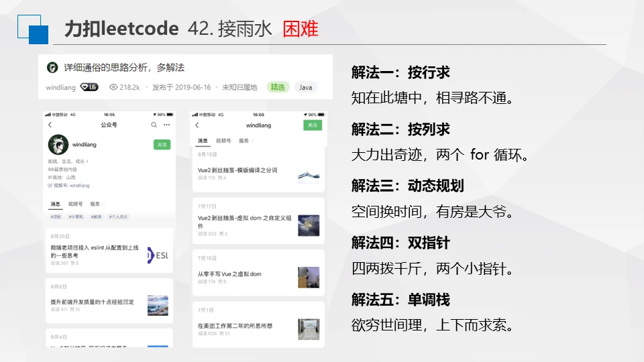Viewport: 644px width, 362px height.
Task: Expand the 前端，生活，成长 description chevron
Action: pos(88,162)
